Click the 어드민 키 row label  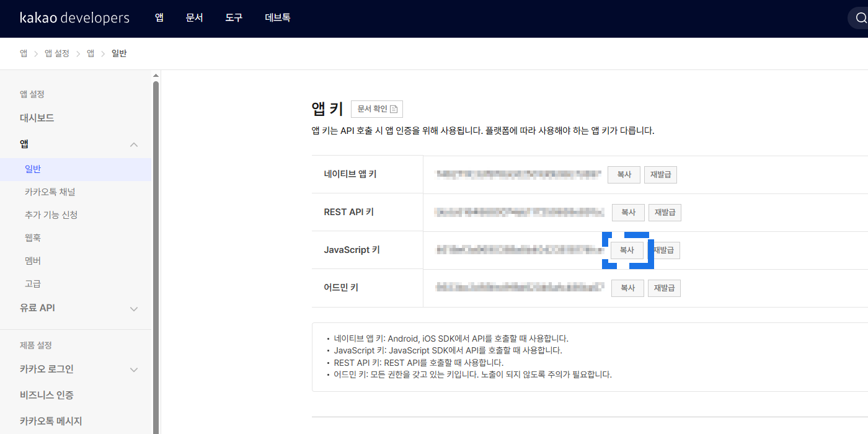coord(341,288)
